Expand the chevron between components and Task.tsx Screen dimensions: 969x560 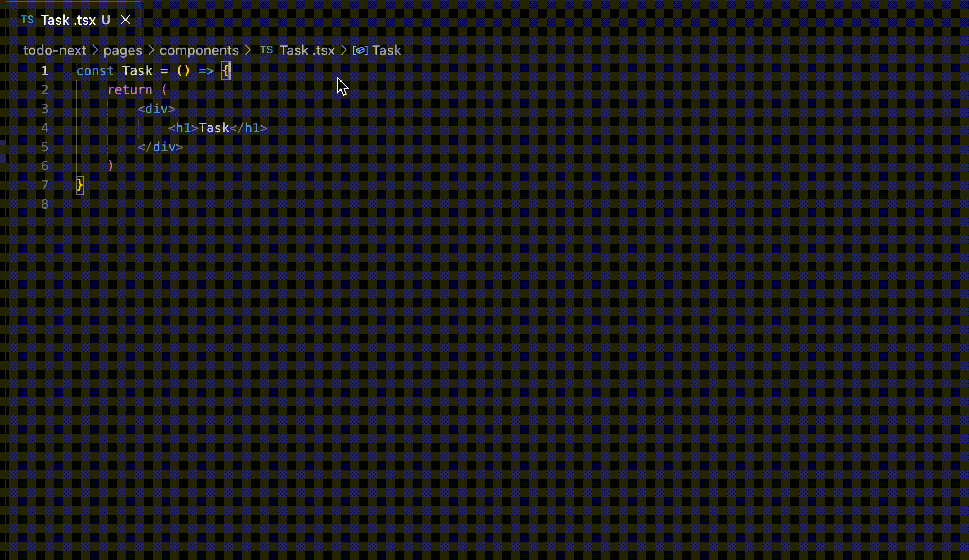(x=248, y=50)
